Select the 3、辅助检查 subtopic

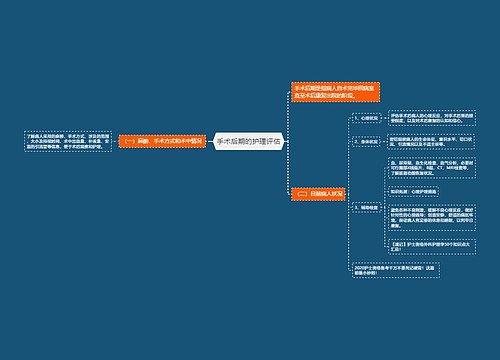click(x=367, y=208)
